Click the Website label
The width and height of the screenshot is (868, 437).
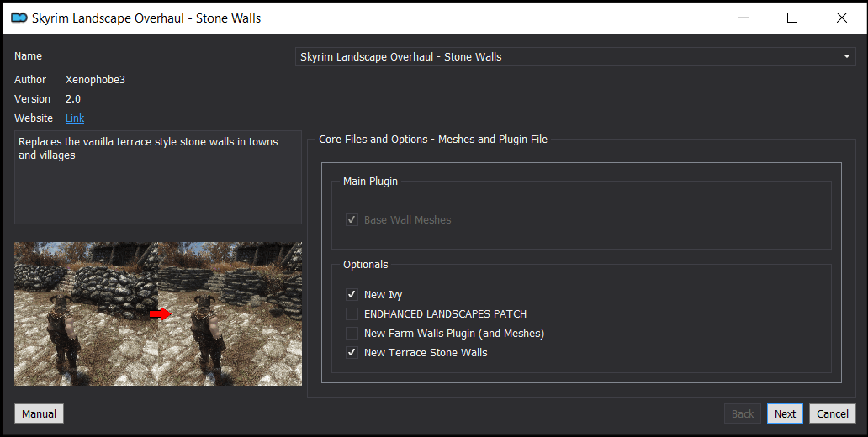(x=34, y=118)
